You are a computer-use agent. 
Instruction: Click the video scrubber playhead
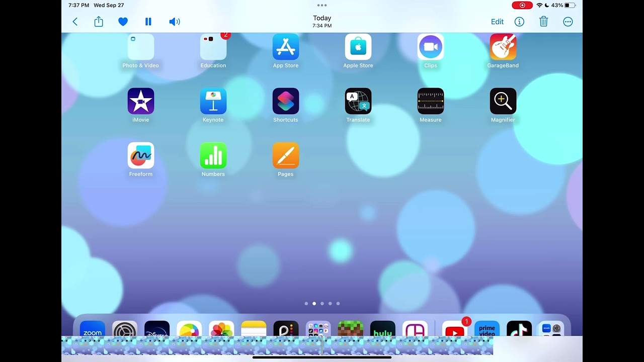322,345
